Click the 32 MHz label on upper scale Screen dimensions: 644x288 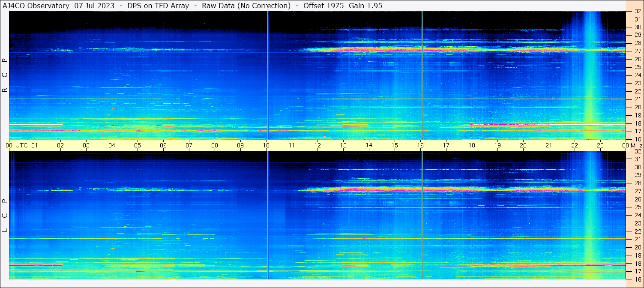[638, 12]
